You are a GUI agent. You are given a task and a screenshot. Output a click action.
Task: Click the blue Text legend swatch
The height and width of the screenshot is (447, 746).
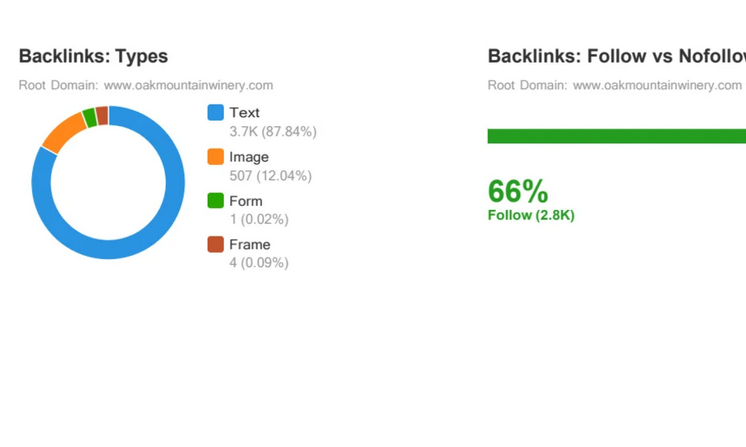click(215, 113)
